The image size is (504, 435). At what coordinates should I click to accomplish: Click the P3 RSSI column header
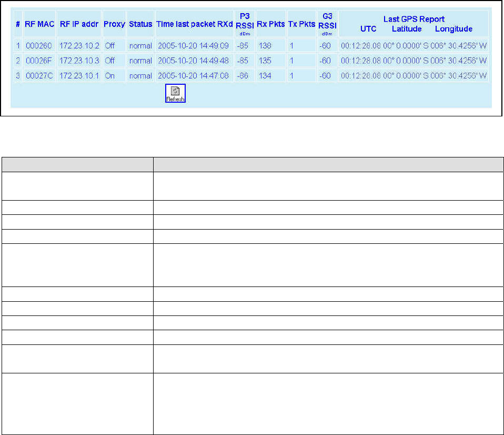[x=245, y=24]
